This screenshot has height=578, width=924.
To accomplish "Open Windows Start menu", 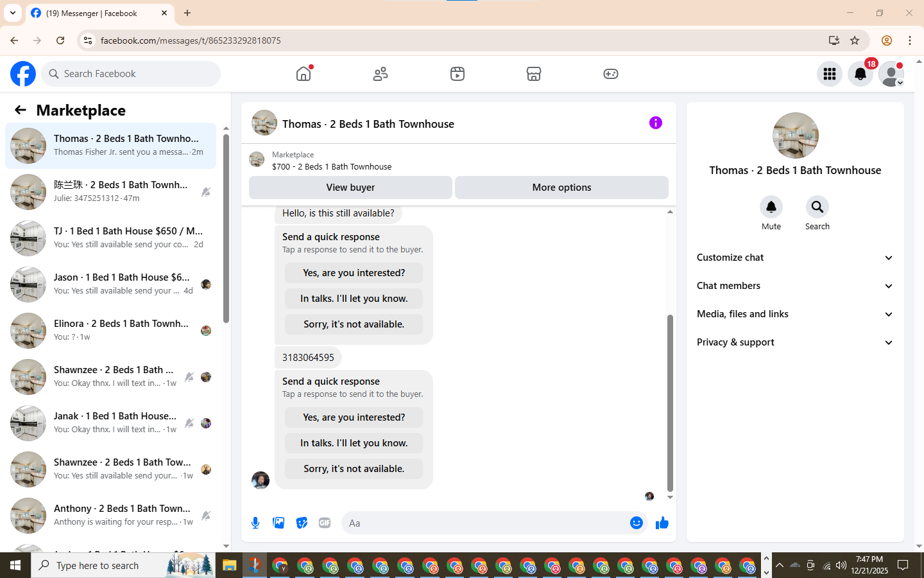I will [15, 565].
